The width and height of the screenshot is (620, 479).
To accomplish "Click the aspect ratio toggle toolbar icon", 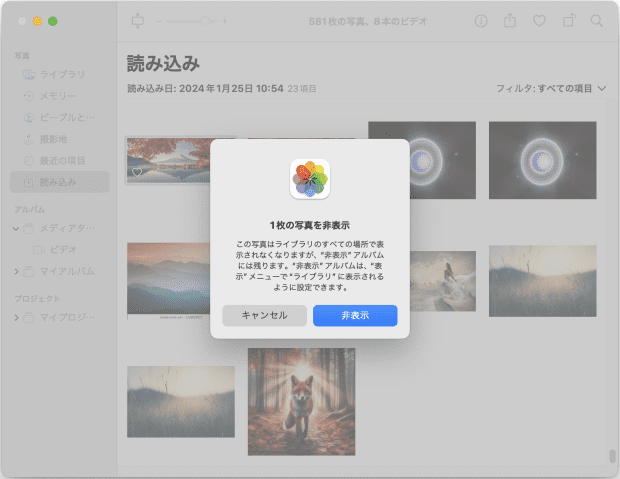I will [x=138, y=21].
